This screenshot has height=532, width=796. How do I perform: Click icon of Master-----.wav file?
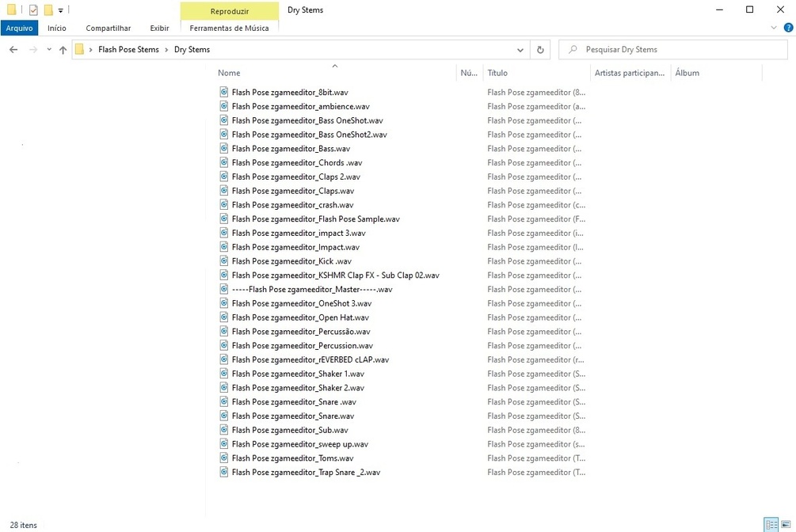(x=223, y=289)
